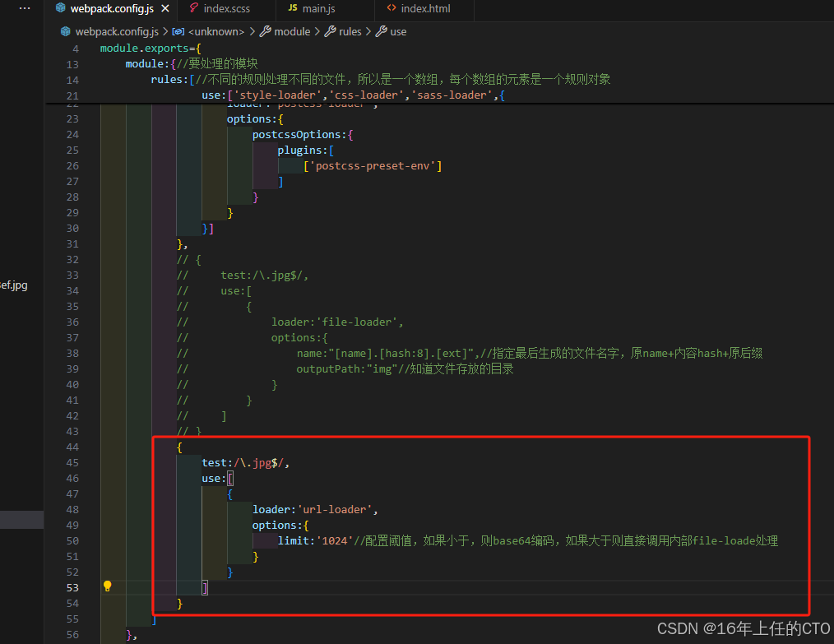The width and height of the screenshot is (834, 644).
Task: Click test:/\.jpg$/ on line 45
Action: click(245, 463)
